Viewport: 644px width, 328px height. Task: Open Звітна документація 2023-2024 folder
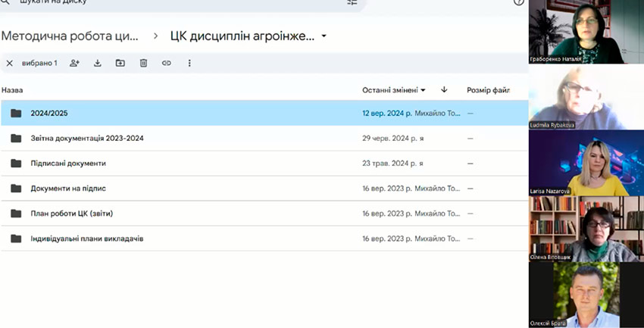click(x=86, y=139)
